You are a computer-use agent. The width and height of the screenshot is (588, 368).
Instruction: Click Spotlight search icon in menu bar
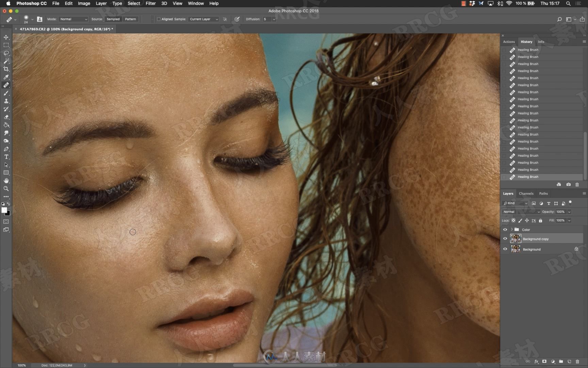(x=568, y=3)
